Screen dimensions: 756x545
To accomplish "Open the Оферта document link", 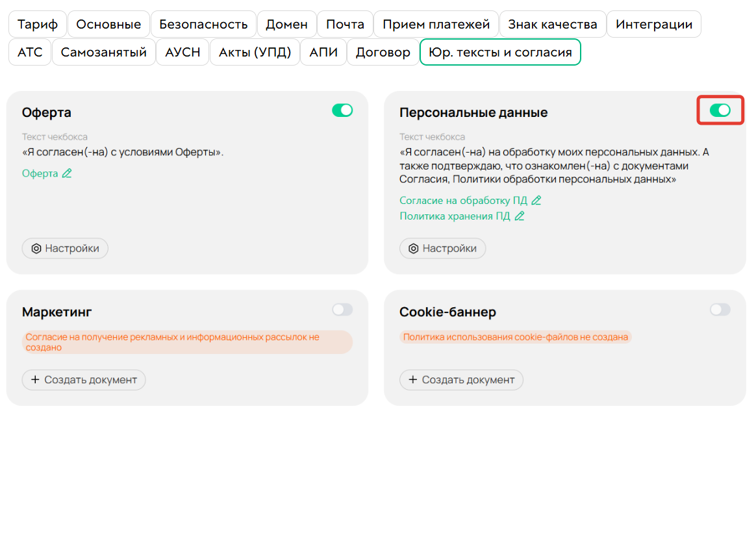I will (x=40, y=173).
